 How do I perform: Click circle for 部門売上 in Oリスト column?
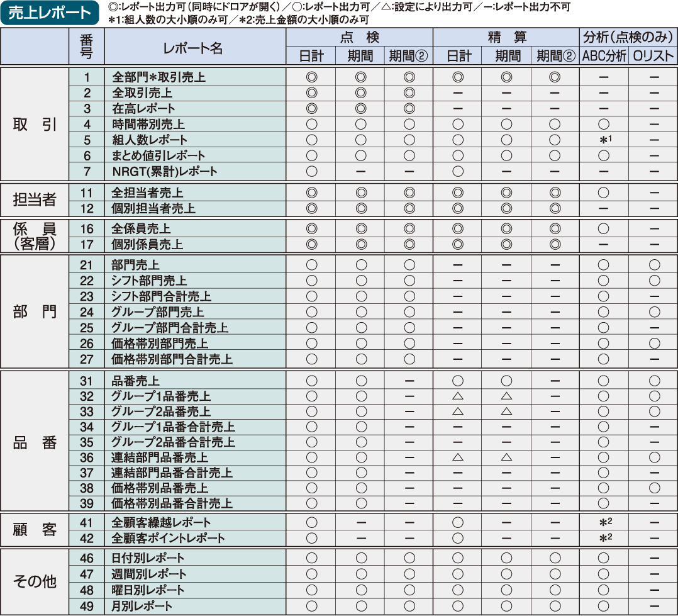tap(654, 265)
